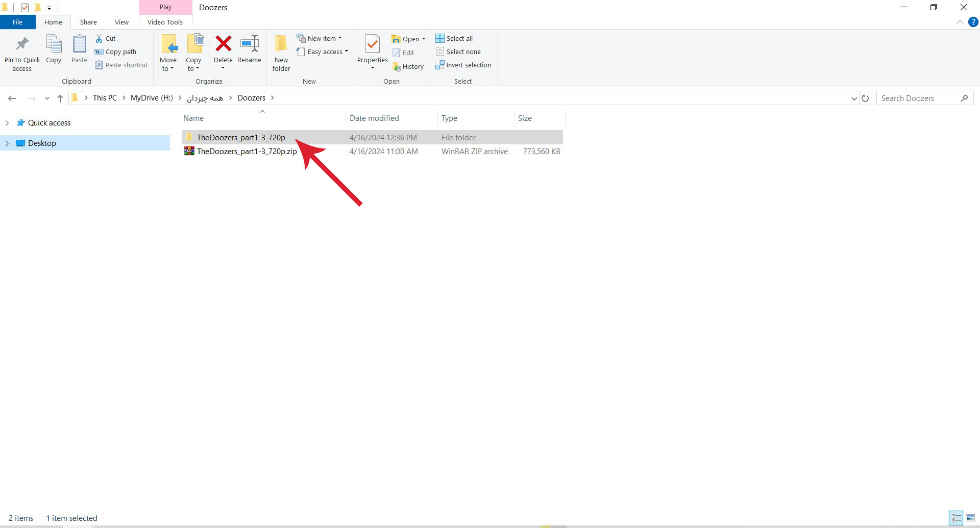Expand Quick access tree node

pos(7,123)
